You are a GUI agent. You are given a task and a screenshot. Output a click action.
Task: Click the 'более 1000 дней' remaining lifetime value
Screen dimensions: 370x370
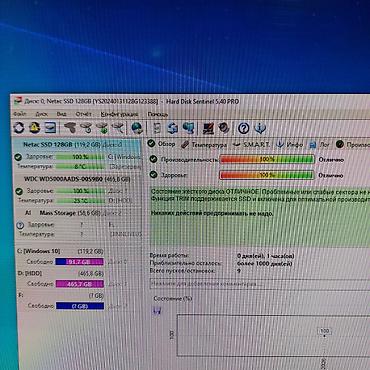pyautogui.click(x=265, y=263)
